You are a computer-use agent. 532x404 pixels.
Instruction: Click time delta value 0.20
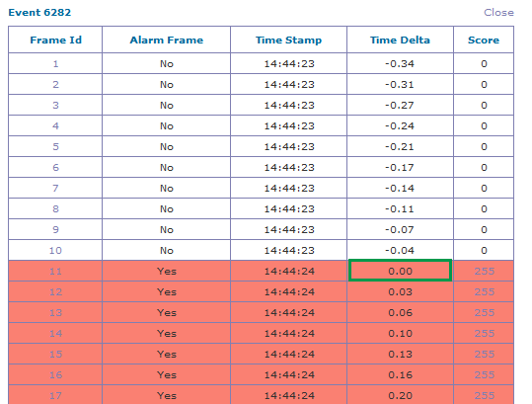click(x=400, y=395)
